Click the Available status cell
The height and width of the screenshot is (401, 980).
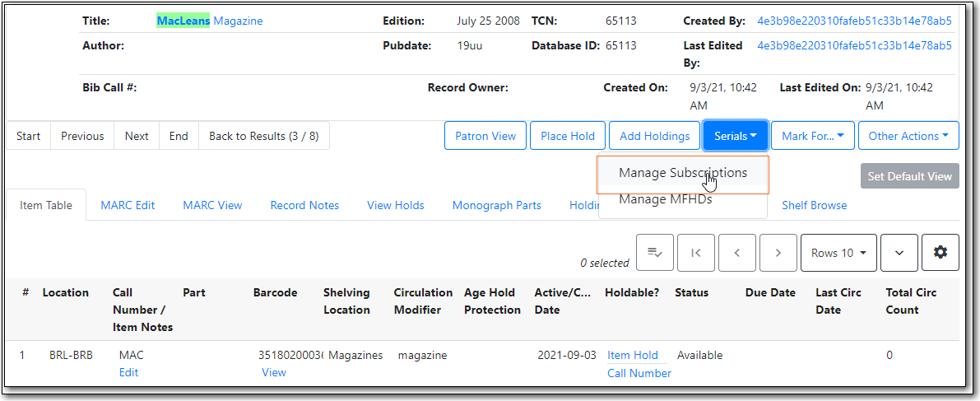pos(700,356)
